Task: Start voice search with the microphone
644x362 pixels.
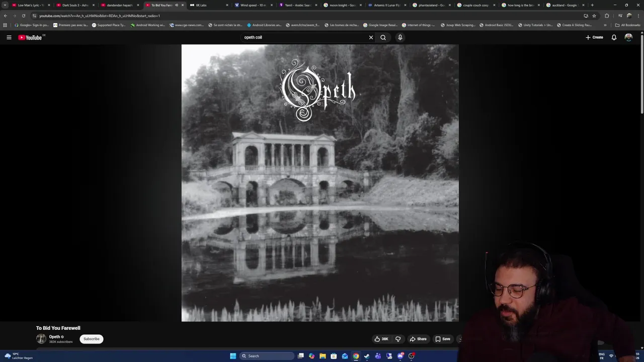Action: (400, 37)
